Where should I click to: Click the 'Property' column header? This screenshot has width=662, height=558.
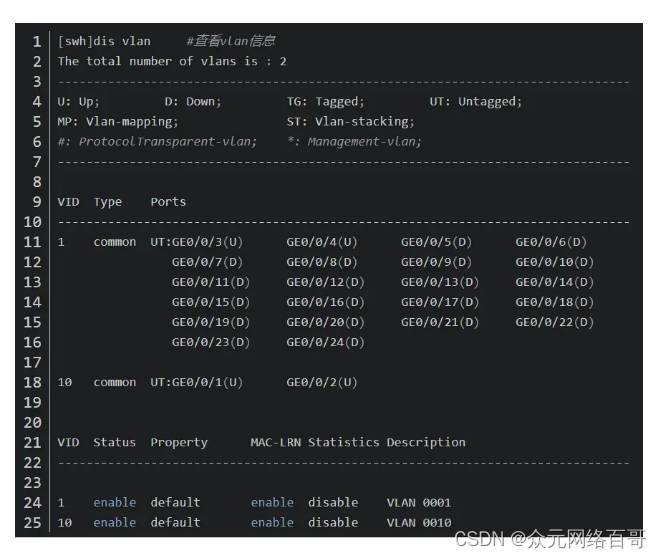179,443
